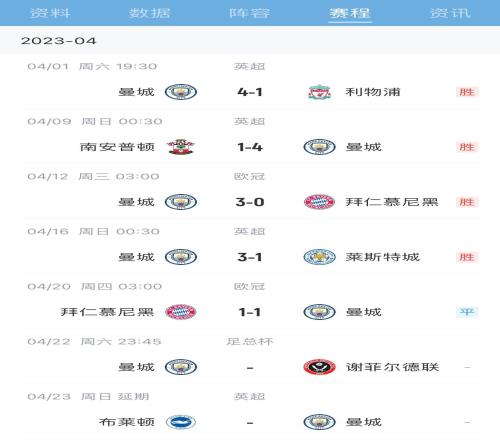The image size is (500, 440).
Task: Click the Brighton crest icon
Action: (181, 422)
